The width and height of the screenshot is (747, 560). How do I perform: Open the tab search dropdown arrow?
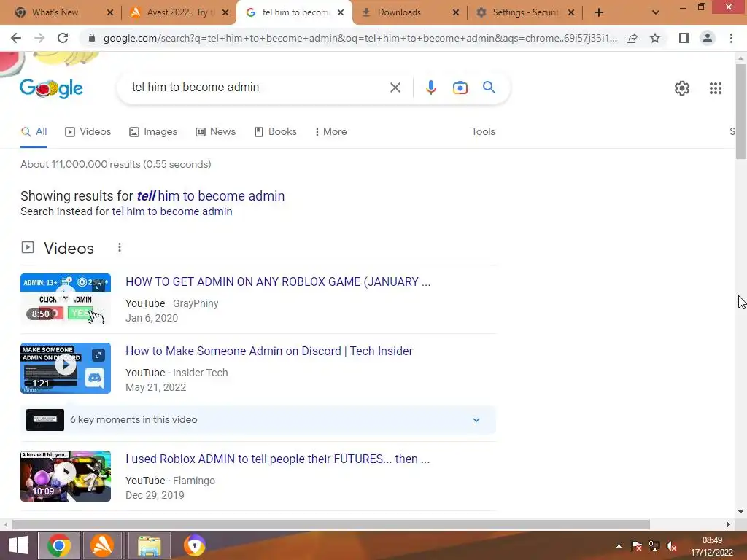pos(656,12)
